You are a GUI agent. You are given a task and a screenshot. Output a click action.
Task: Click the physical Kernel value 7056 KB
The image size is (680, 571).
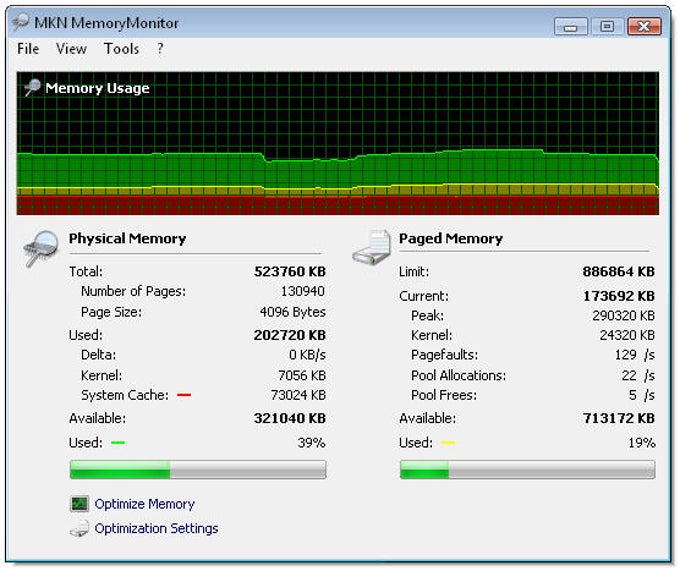[302, 375]
